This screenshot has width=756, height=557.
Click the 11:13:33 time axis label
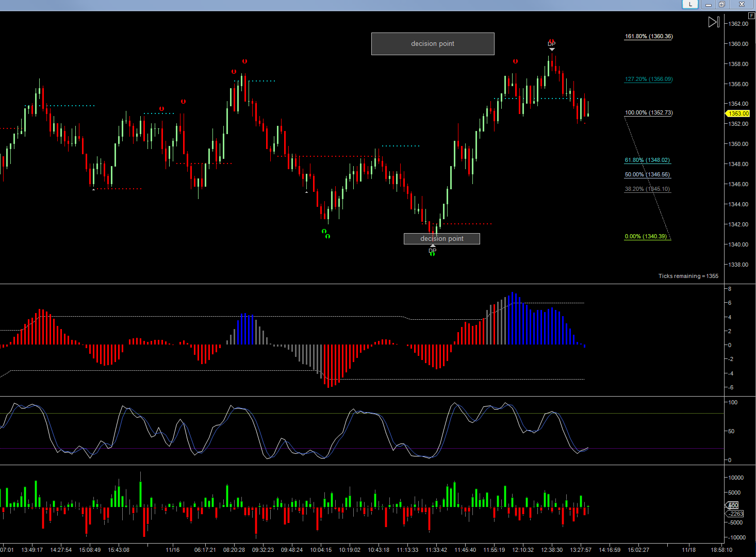pos(407,550)
